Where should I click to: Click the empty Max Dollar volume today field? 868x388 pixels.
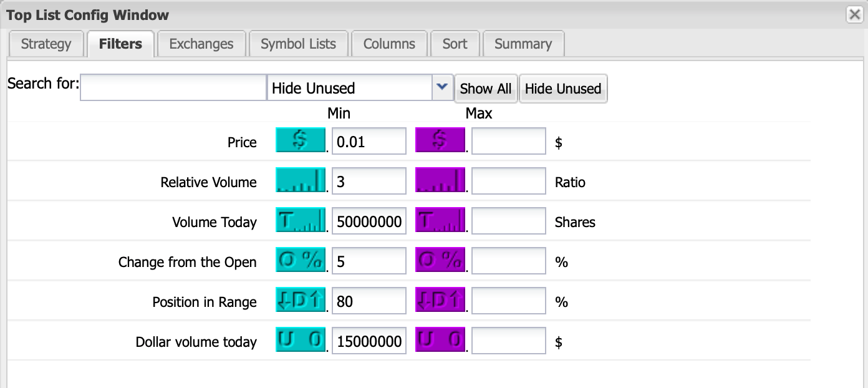(x=508, y=341)
